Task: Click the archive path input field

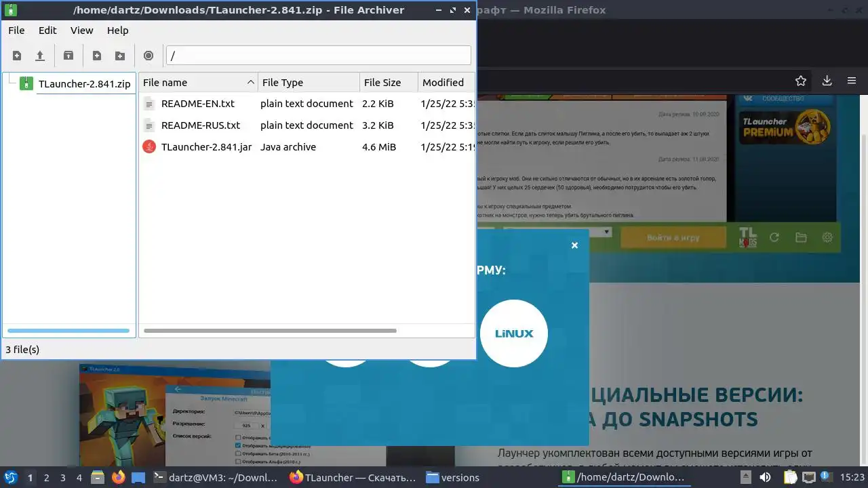Action: click(318, 56)
